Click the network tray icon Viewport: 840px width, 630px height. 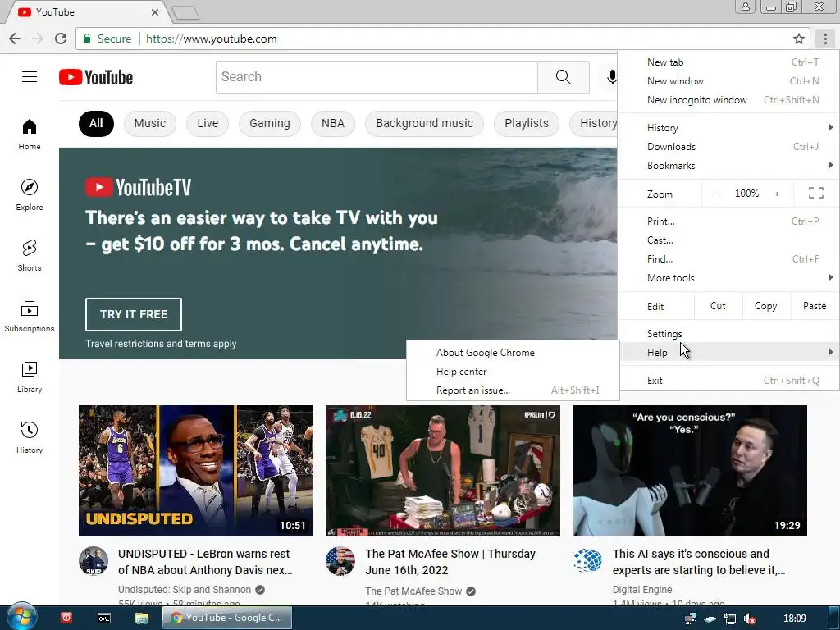(x=729, y=619)
